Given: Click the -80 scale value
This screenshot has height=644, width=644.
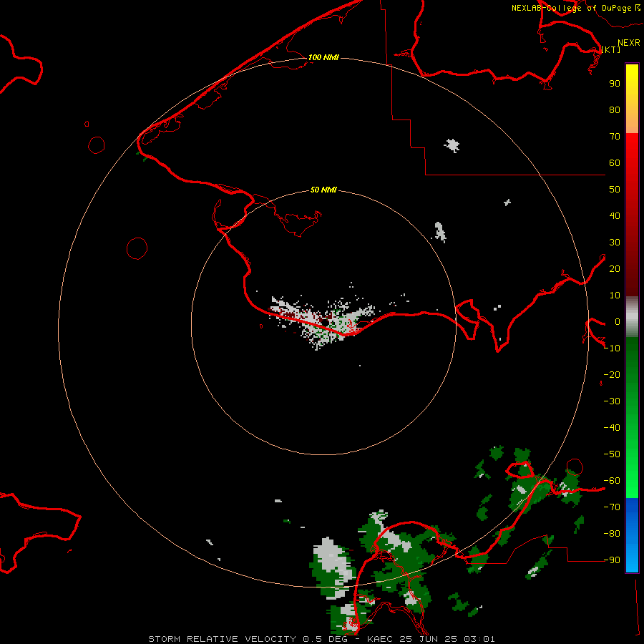Looking at the screenshot, I should [x=612, y=534].
